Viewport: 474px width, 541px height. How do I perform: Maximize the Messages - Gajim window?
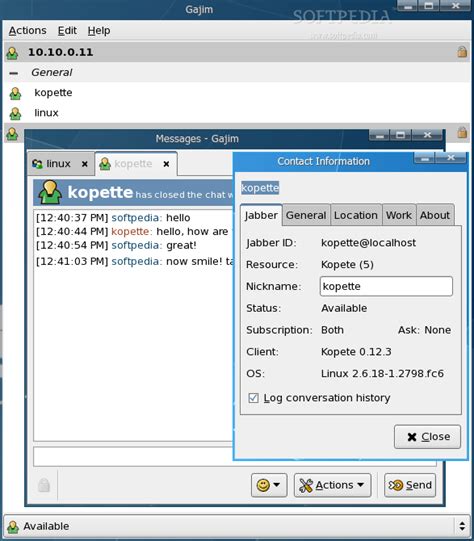(401, 135)
